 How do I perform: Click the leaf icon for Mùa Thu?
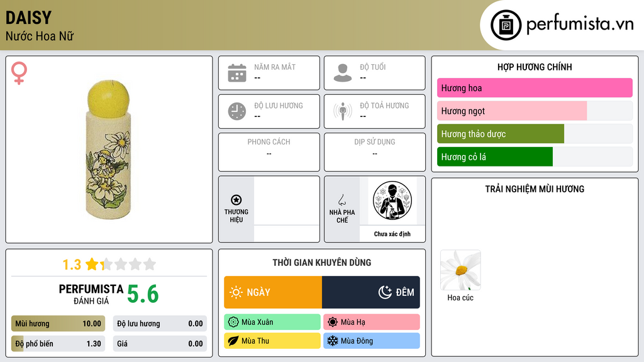(233, 341)
